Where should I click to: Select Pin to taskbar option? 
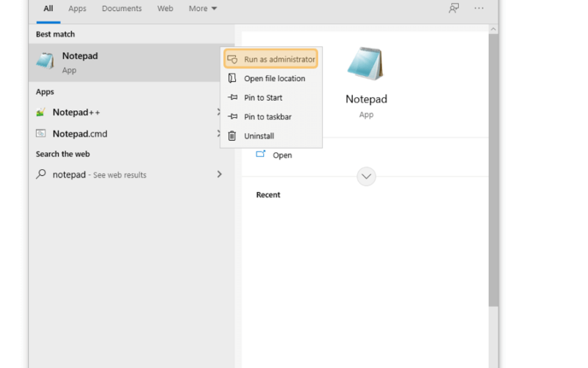click(270, 116)
